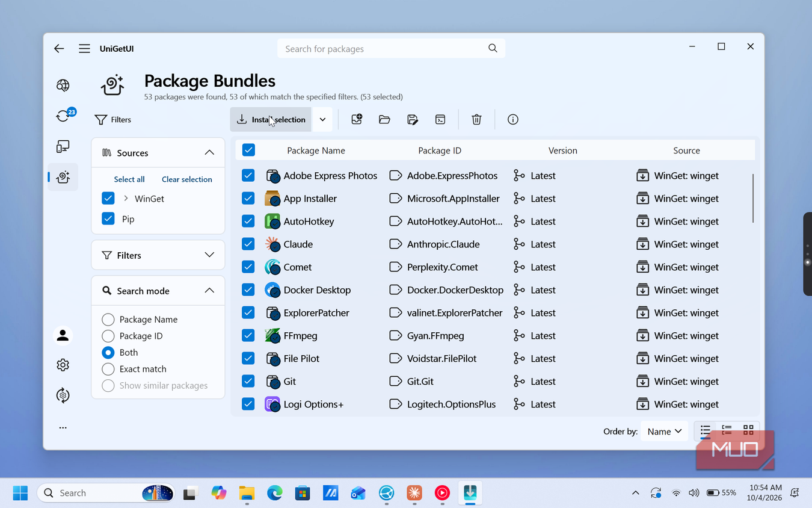Collapse the Sources panel
The image size is (812, 508).
[x=209, y=153]
